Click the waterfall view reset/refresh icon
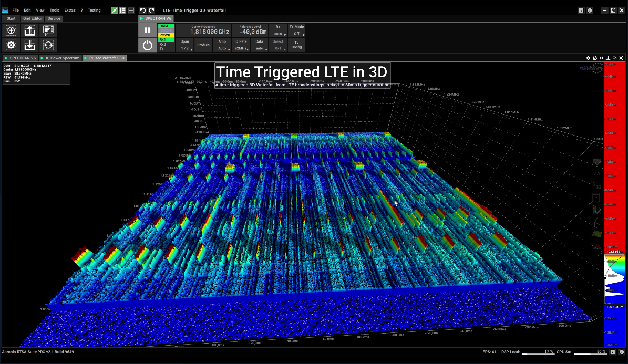The width and height of the screenshot is (628, 364). pyautogui.click(x=595, y=58)
